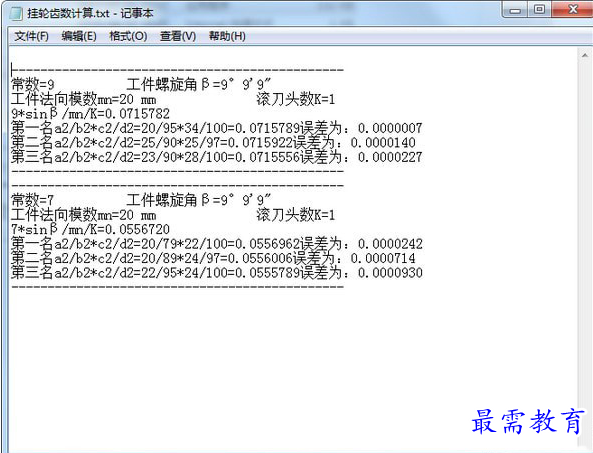Click line with 20/95*34/100=0.0715789

coord(217,128)
